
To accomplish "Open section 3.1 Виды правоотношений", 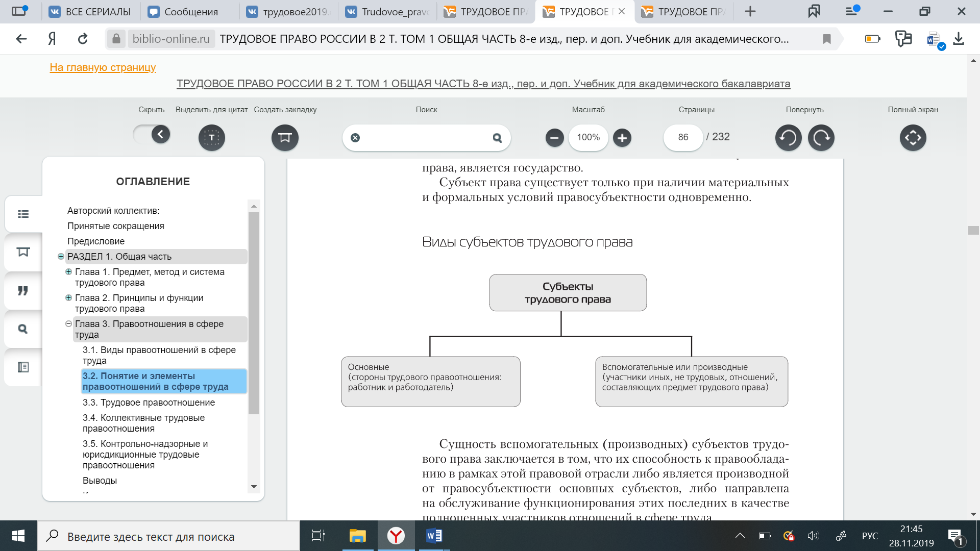I will [159, 355].
